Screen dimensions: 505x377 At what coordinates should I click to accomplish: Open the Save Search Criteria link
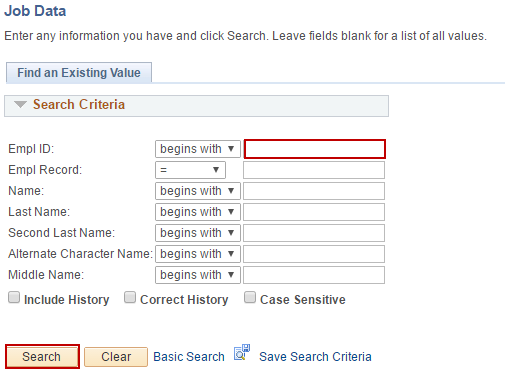(315, 357)
